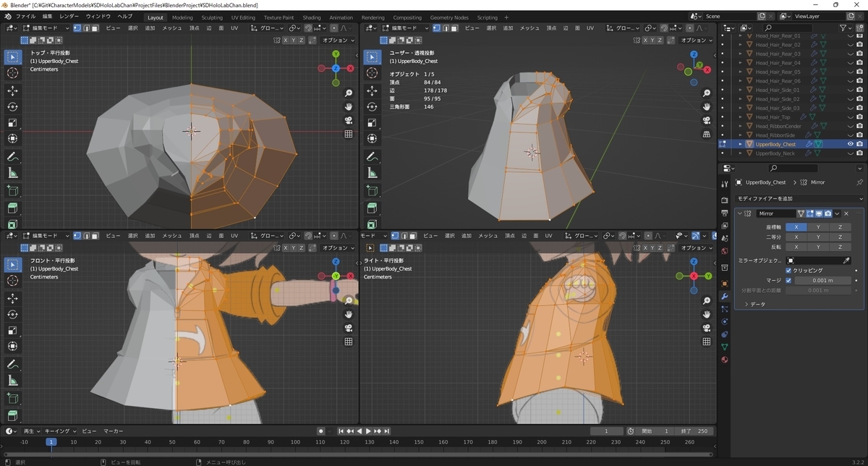Expand the データ section of Mirror modifier

[753, 304]
